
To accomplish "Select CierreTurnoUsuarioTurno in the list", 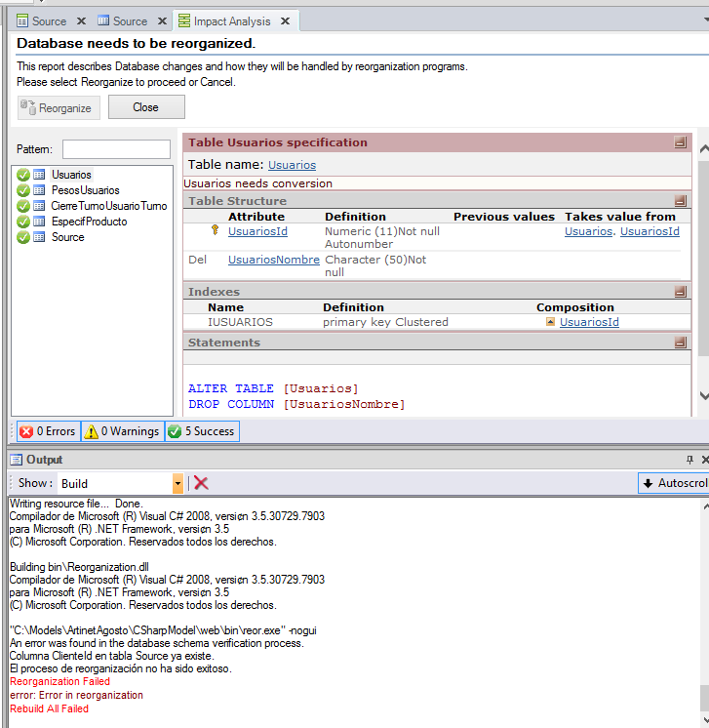I will click(109, 206).
